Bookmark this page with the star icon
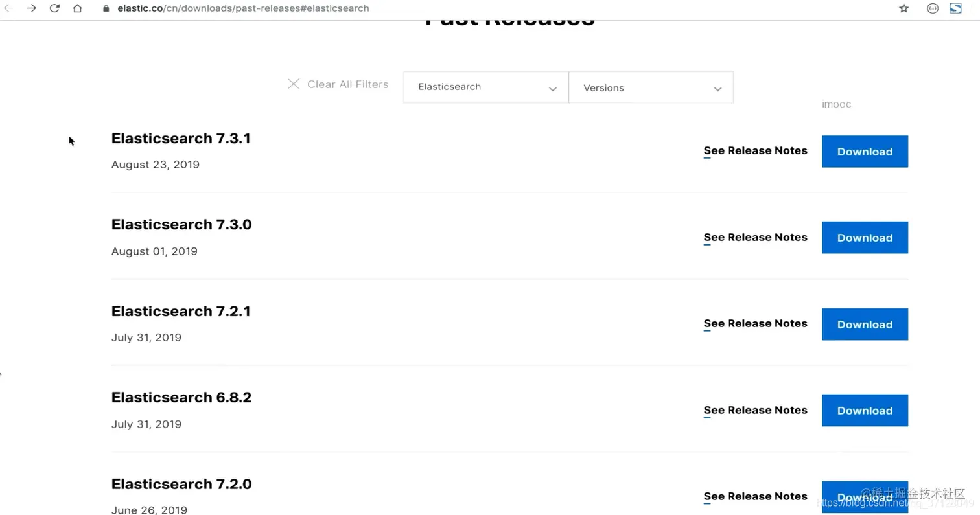Viewport: 980px width, 515px height. 904,8
